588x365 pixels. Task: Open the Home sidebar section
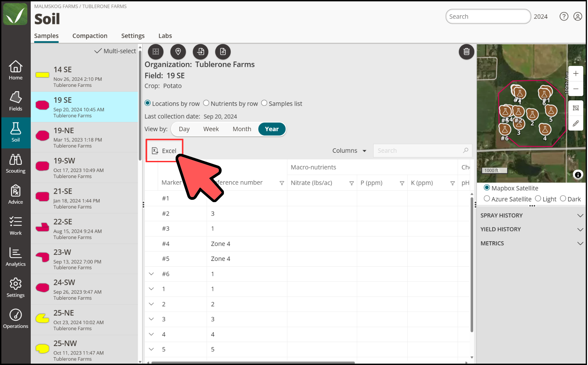pos(16,70)
